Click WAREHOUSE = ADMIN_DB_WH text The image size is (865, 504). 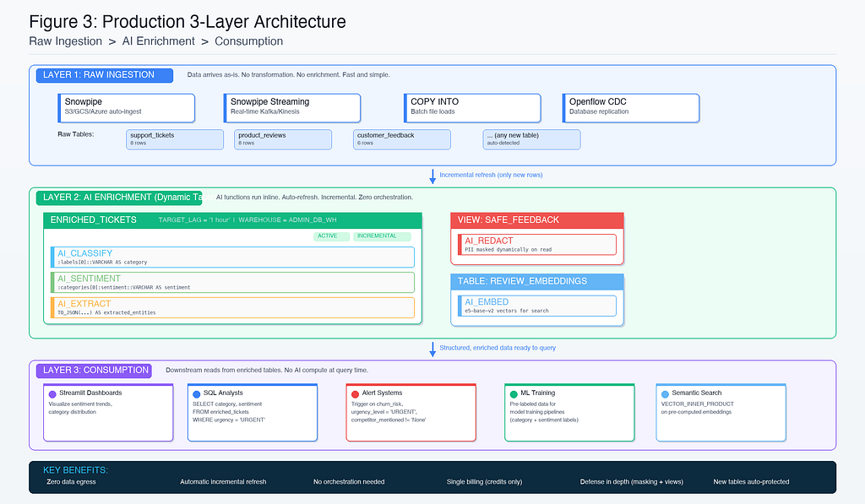[x=287, y=220]
